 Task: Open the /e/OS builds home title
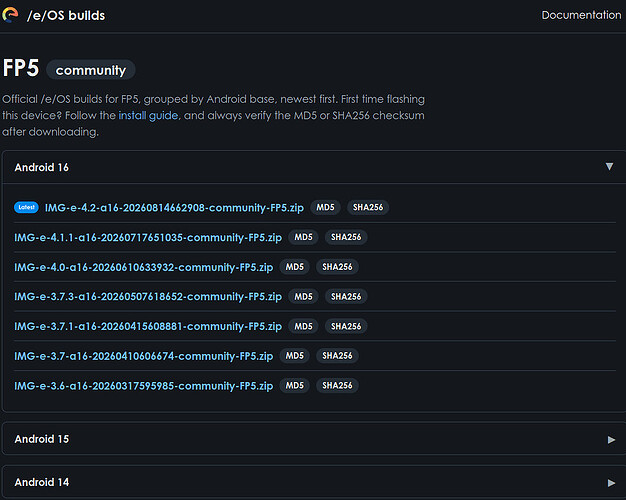66,16
